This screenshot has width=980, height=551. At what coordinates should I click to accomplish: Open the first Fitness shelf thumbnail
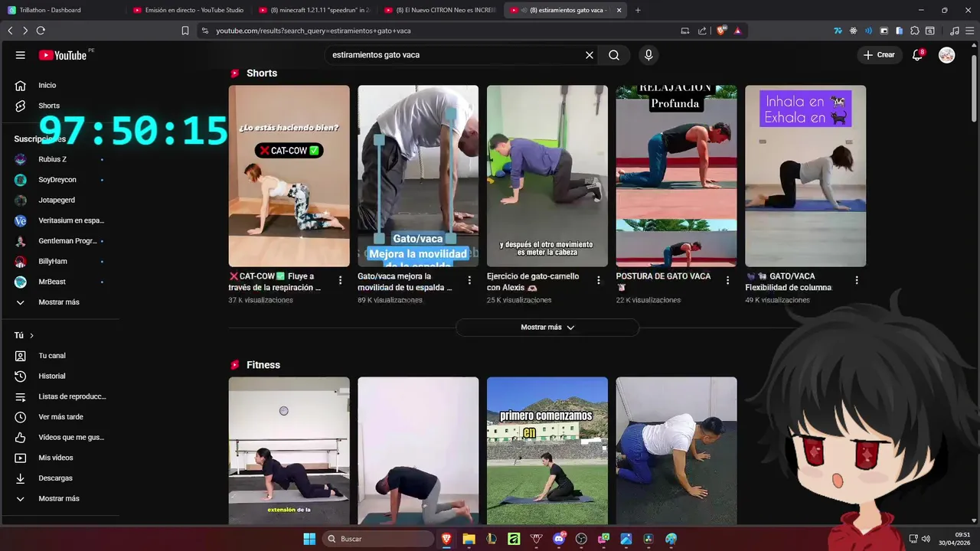pos(289,450)
